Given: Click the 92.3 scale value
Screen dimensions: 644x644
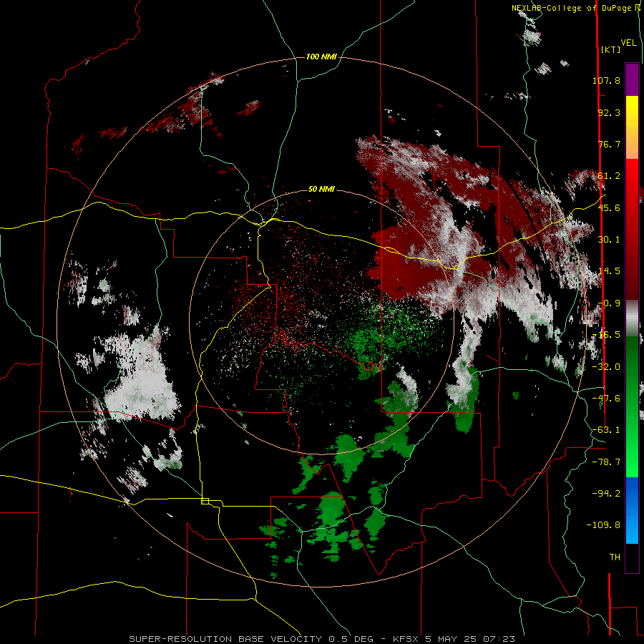Looking at the screenshot, I should 609,112.
